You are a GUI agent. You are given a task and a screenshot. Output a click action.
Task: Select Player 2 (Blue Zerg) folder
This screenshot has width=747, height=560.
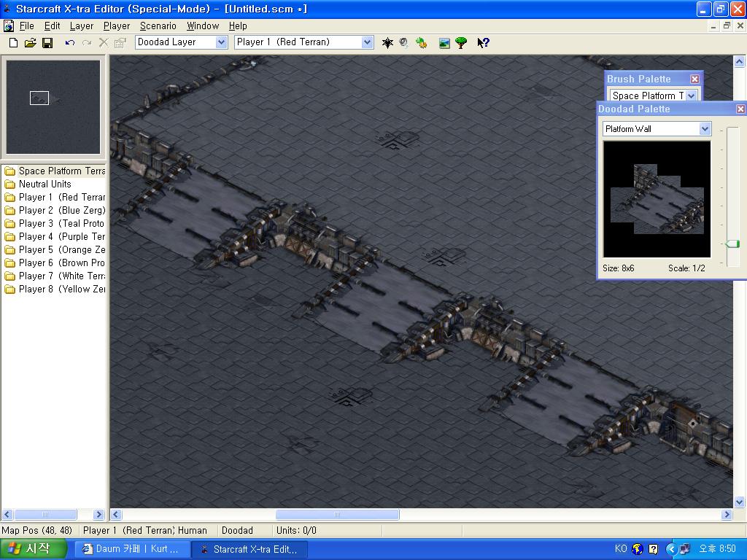[x=54, y=211]
